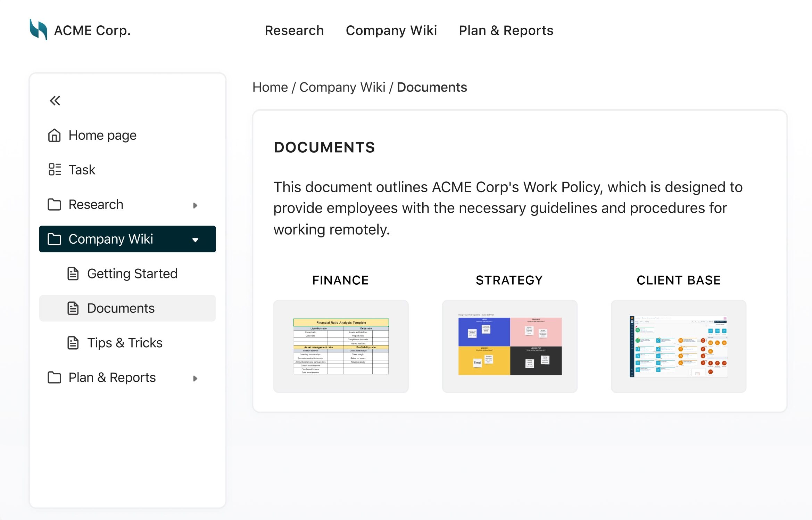
Task: Click the Work Policy description paragraph
Action: [508, 208]
